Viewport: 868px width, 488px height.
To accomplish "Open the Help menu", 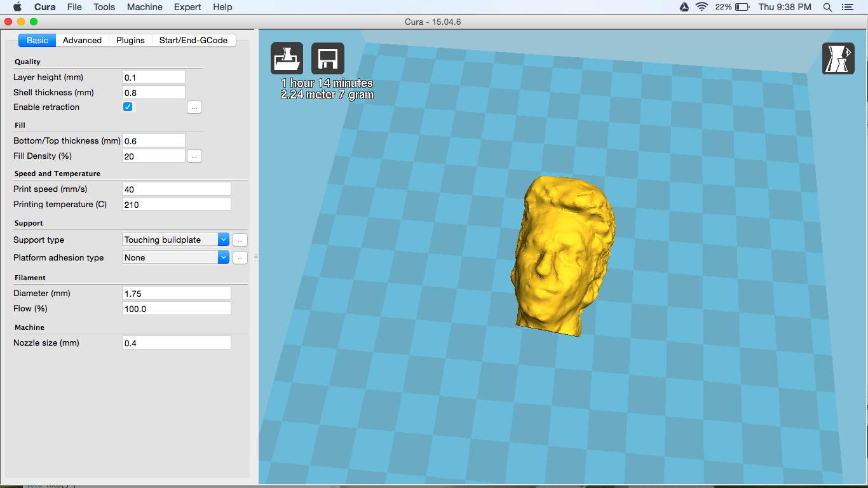I will 222,7.
